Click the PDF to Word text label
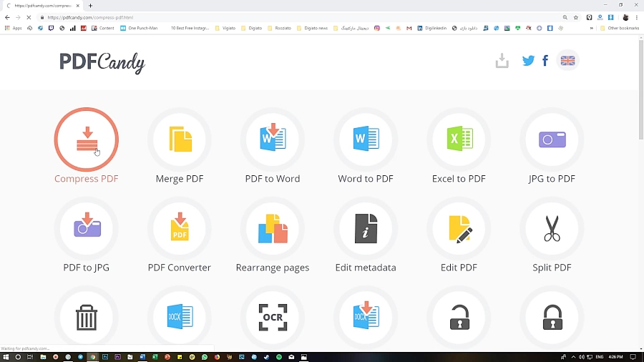The width and height of the screenshot is (644, 362). [273, 179]
